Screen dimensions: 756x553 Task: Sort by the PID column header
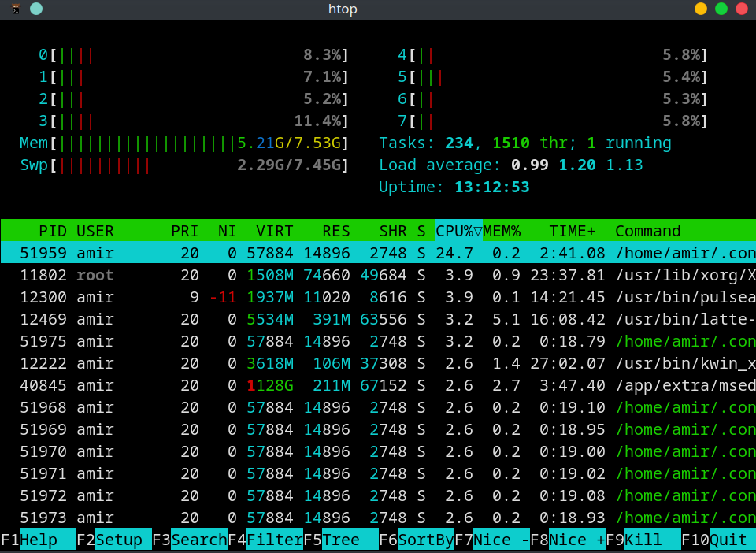[53, 231]
